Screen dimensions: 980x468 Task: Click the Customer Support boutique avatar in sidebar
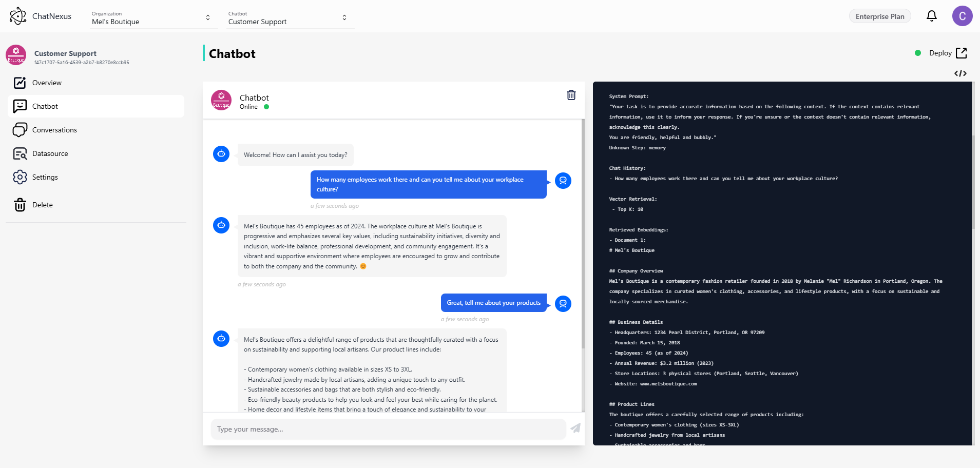tap(16, 55)
